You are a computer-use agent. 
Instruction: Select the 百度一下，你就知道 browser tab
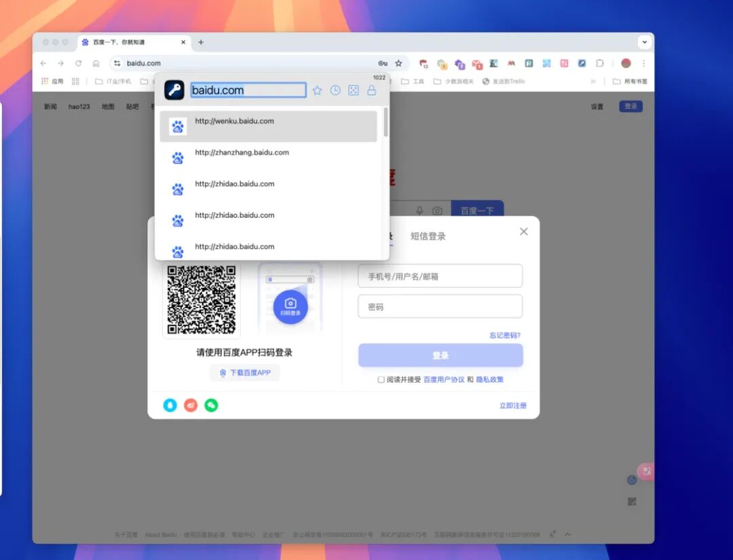click(134, 42)
